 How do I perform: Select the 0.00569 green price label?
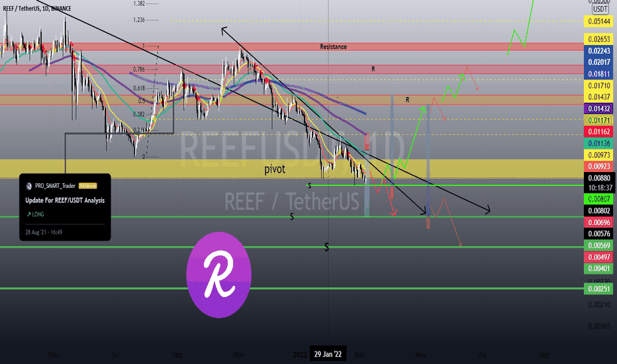click(x=599, y=246)
